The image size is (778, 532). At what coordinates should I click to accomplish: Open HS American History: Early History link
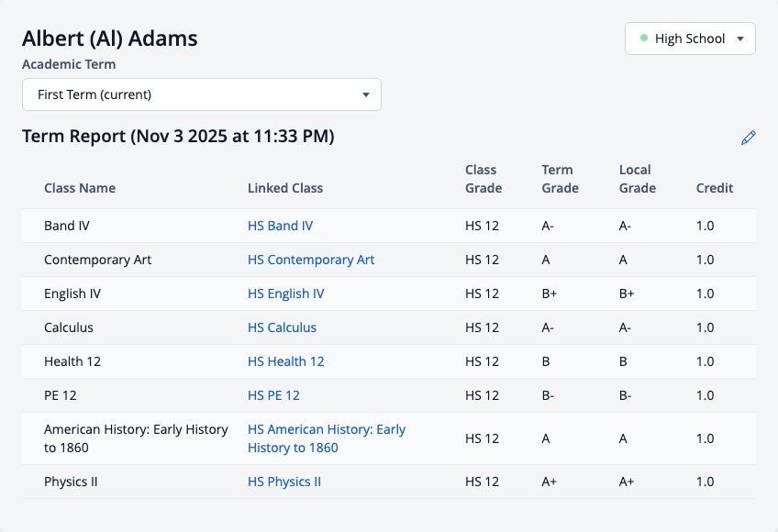click(x=327, y=438)
